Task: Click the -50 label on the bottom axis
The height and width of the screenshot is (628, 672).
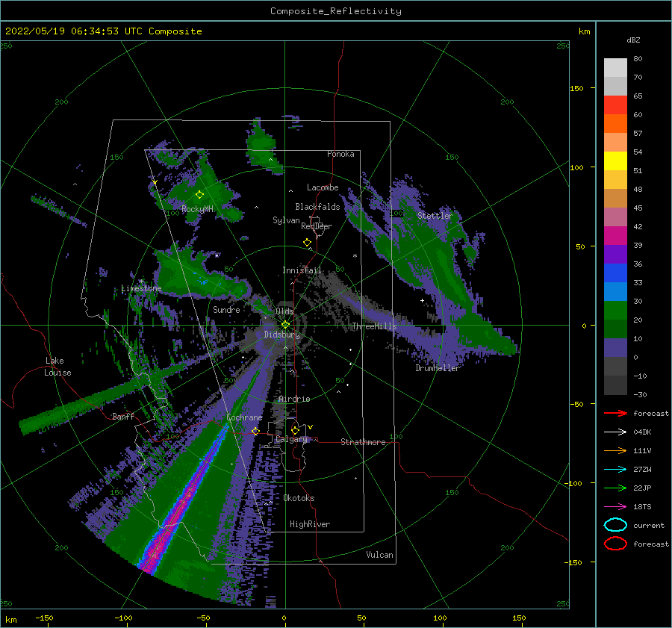Action: pos(203,618)
